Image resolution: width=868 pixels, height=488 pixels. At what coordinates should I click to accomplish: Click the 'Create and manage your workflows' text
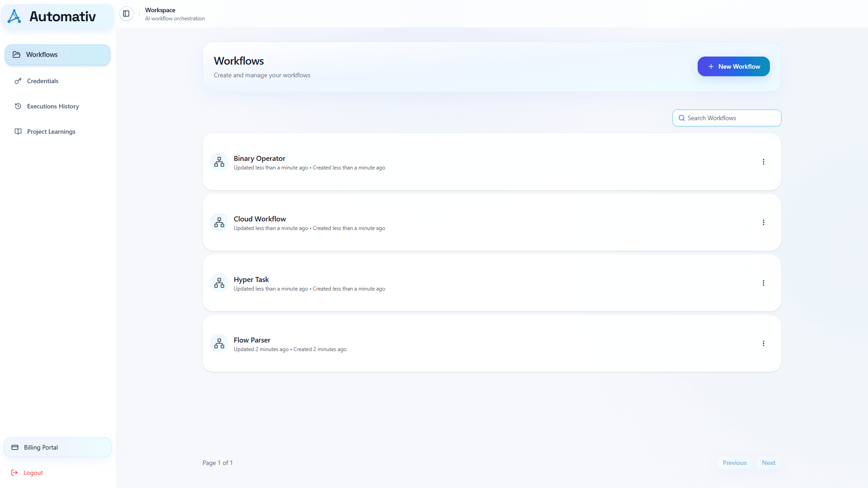(262, 75)
